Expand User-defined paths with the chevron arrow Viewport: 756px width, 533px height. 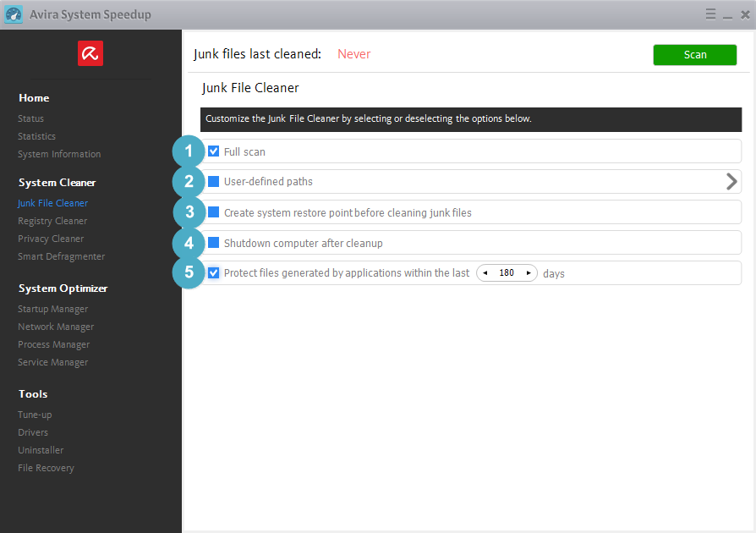coord(731,181)
